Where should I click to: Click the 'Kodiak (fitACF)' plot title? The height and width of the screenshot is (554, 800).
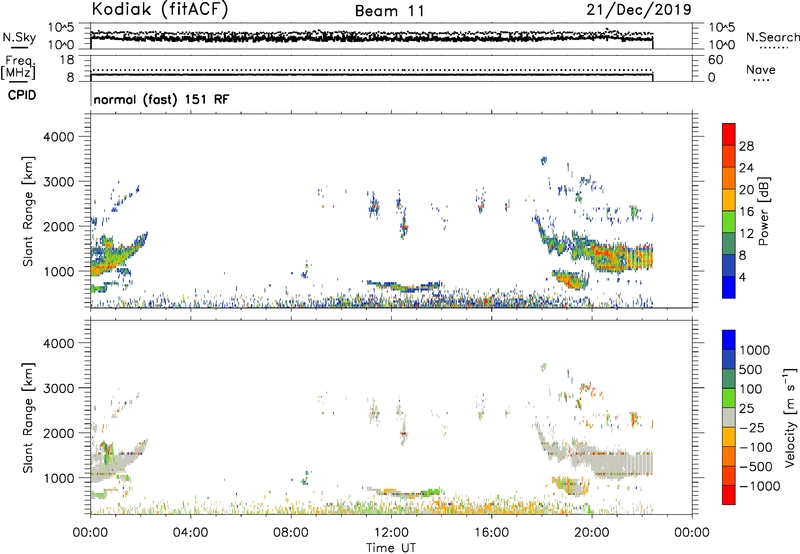160,10
